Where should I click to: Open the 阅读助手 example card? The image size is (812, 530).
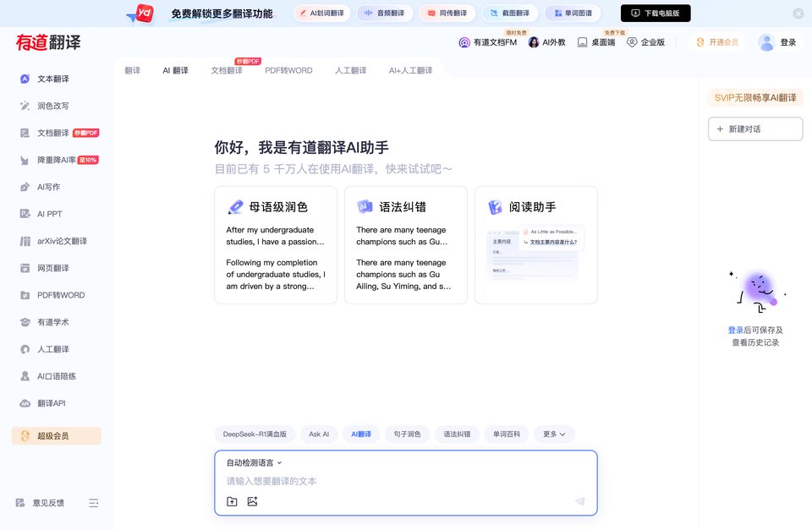click(x=536, y=245)
